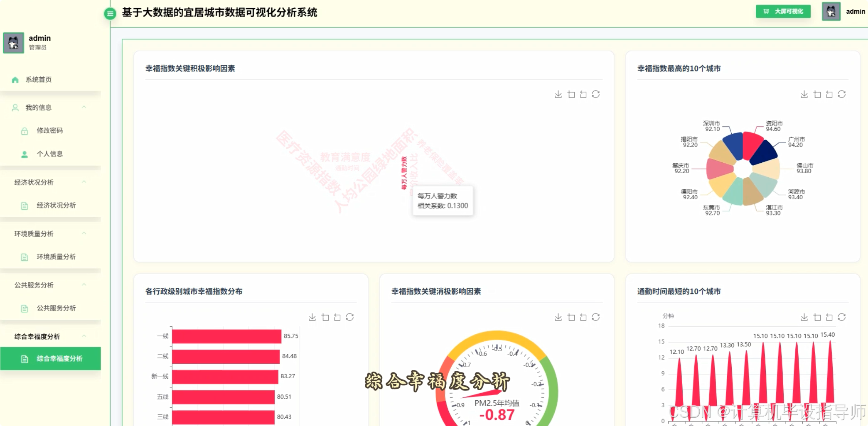Screen dimensions: 868x426
Task: Open data view on the 通勤时间最短的10个城市 chart
Action: (x=817, y=317)
